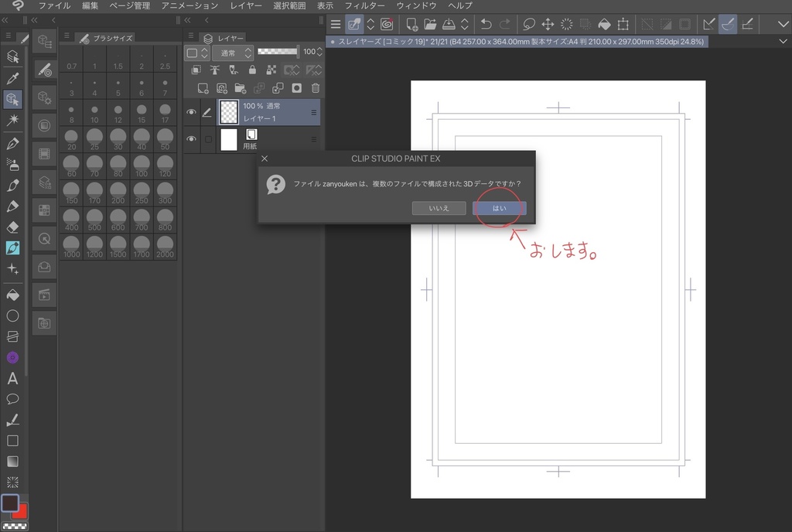
Task: Hide レイヤー 1 using its eye icon
Action: click(x=191, y=112)
